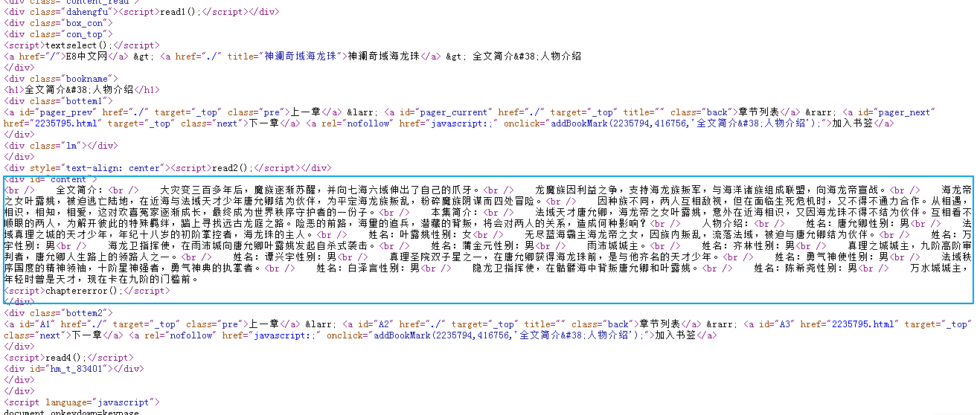Open the 2235795.html link in pager_next anchor
Screen dimensions: 980x415
point(65,123)
